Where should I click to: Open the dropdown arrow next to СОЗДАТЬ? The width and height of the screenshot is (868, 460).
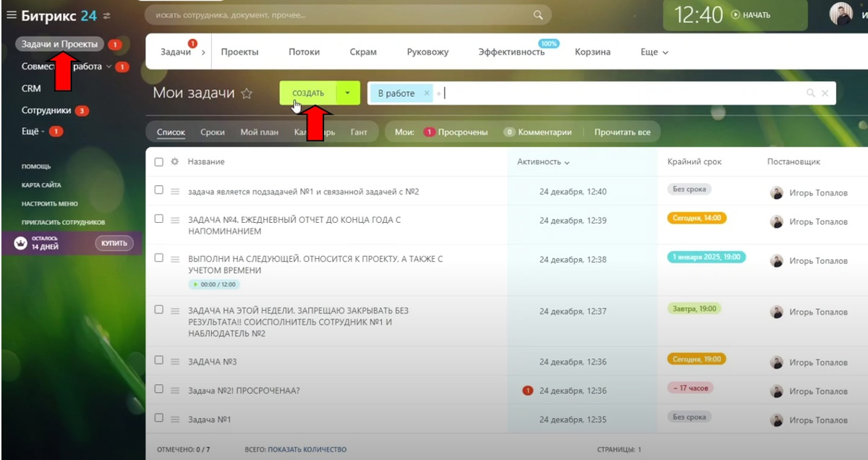click(x=348, y=93)
